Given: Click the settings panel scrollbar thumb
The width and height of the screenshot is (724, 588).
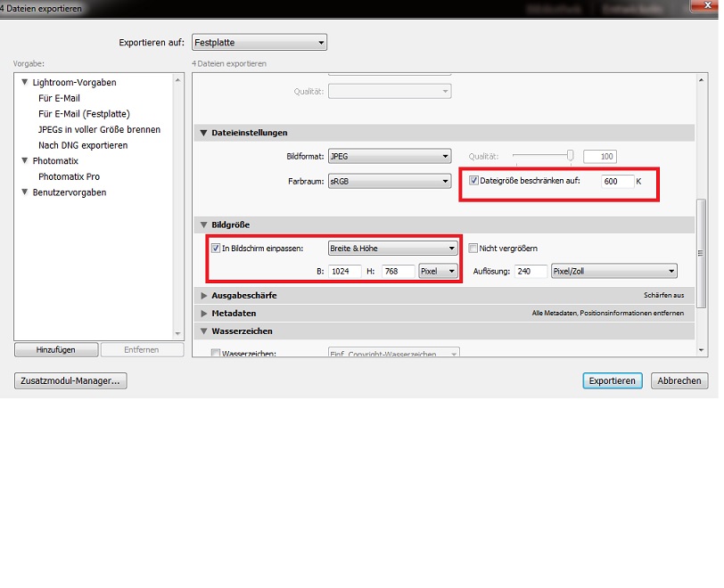Looking at the screenshot, I should (701, 253).
